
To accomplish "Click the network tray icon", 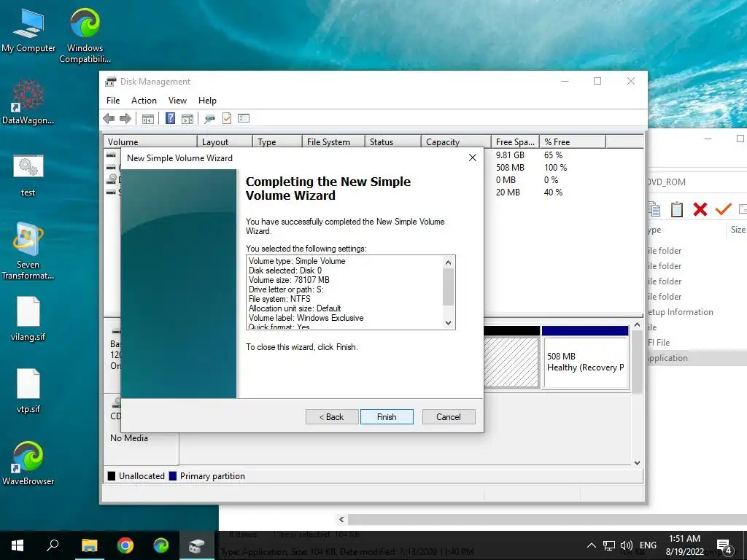I will pyautogui.click(x=609, y=545).
